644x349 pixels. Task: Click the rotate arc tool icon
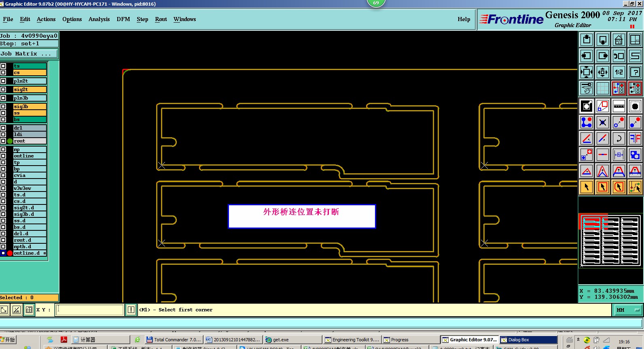[619, 138]
